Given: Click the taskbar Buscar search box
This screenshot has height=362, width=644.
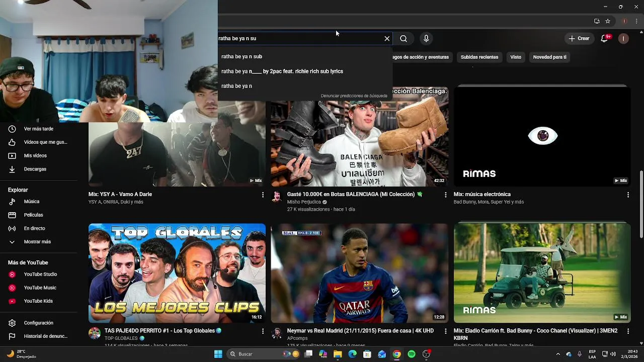Looking at the screenshot, I should pyautogui.click(x=264, y=354).
